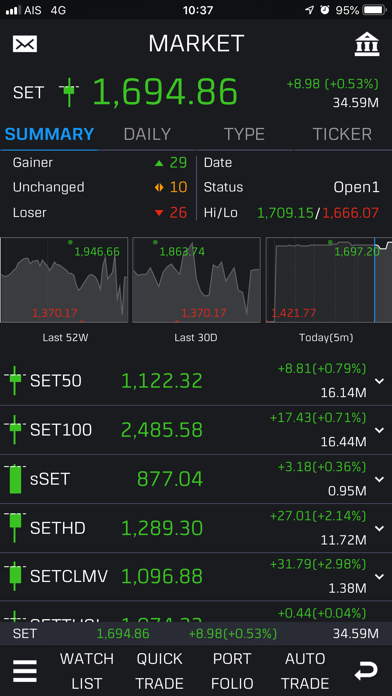Expand the SETHD row chevron
392x696 pixels.
tap(379, 528)
